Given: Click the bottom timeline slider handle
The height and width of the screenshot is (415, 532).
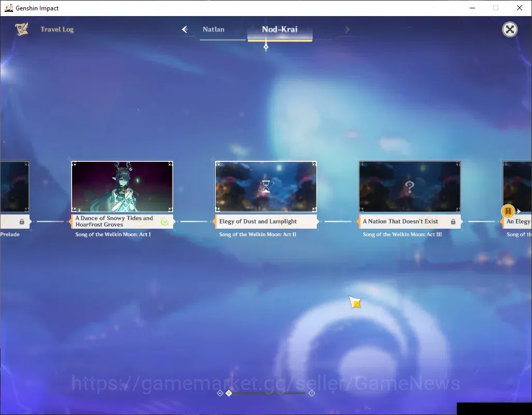Looking at the screenshot, I should [229, 393].
